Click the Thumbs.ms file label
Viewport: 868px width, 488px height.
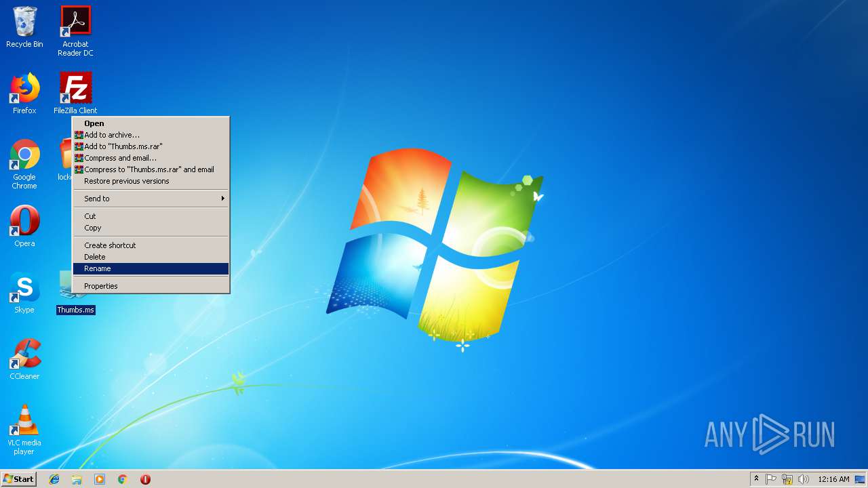(75, 310)
